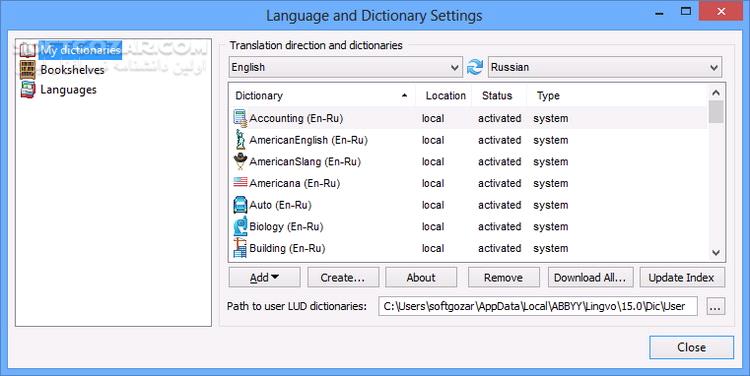This screenshot has width=750, height=376.
Task: Minimize the Language and Dictionary Settings window
Action: pos(660,12)
